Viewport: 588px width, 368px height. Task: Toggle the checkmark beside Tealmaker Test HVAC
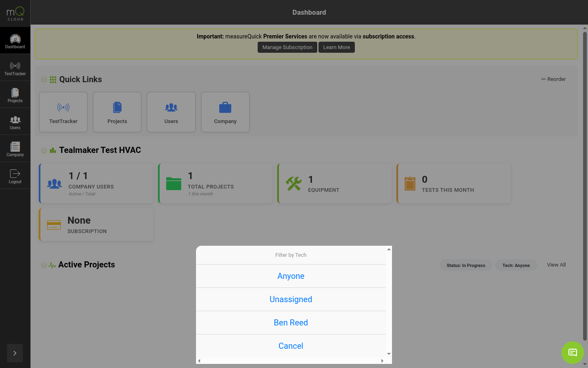(x=44, y=150)
